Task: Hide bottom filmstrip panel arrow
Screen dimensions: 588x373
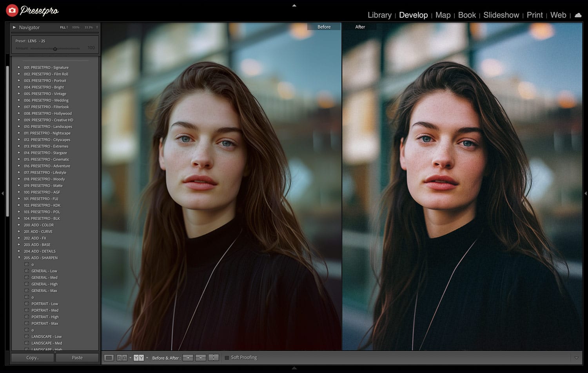Action: click(294, 368)
